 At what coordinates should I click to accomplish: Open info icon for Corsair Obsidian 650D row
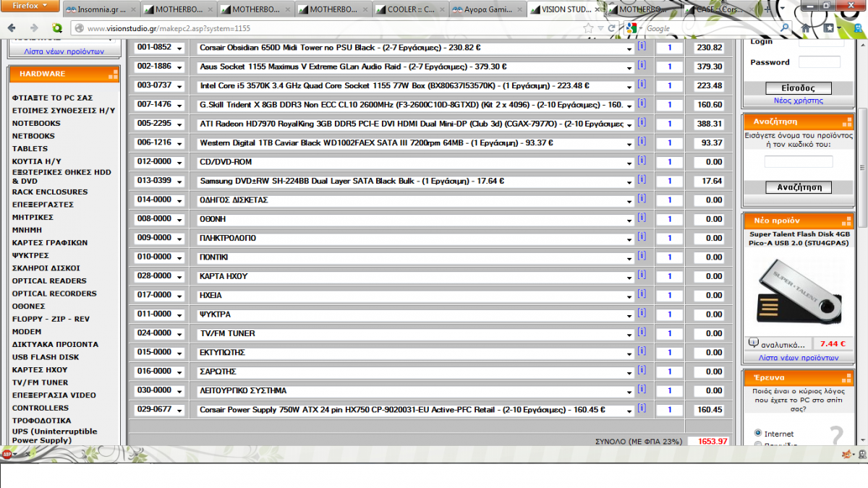point(641,46)
